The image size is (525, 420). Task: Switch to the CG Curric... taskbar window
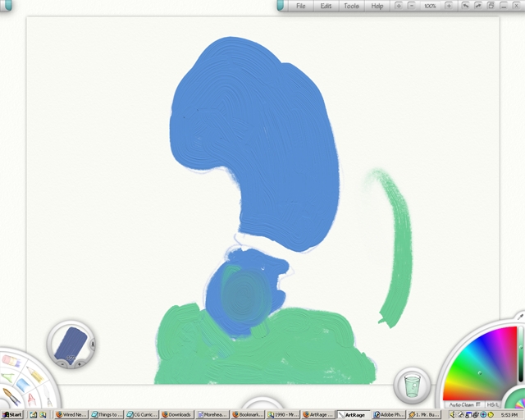142,414
